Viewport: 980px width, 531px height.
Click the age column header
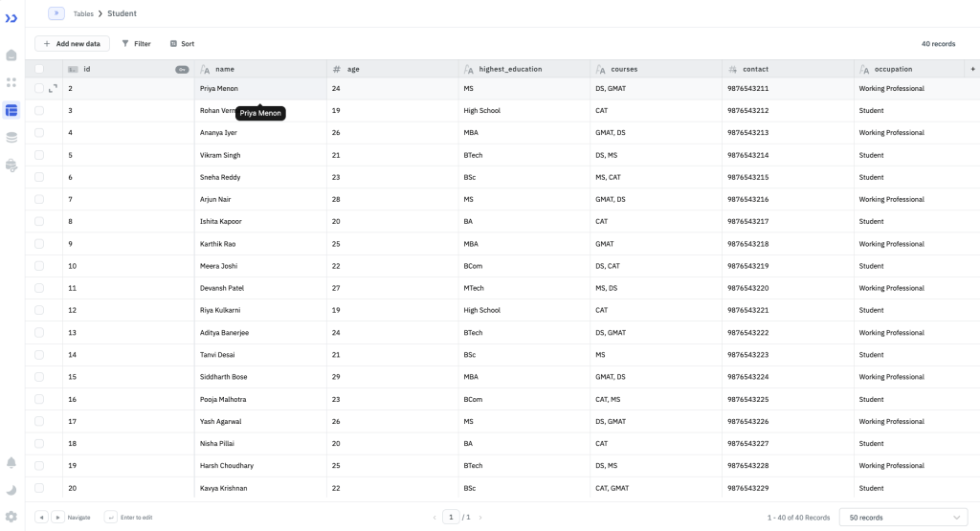392,69
